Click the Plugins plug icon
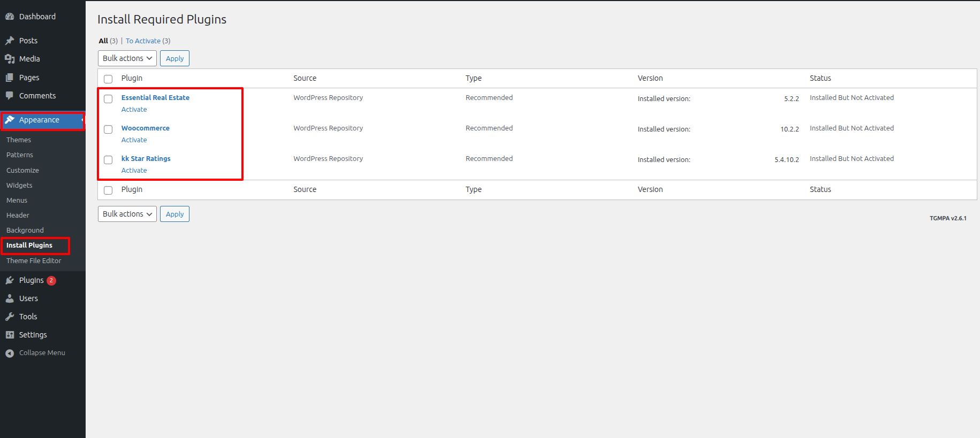980x438 pixels. [10, 280]
